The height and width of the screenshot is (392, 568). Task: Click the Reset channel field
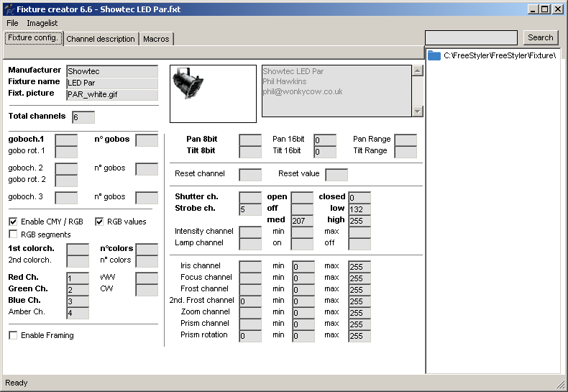point(250,175)
